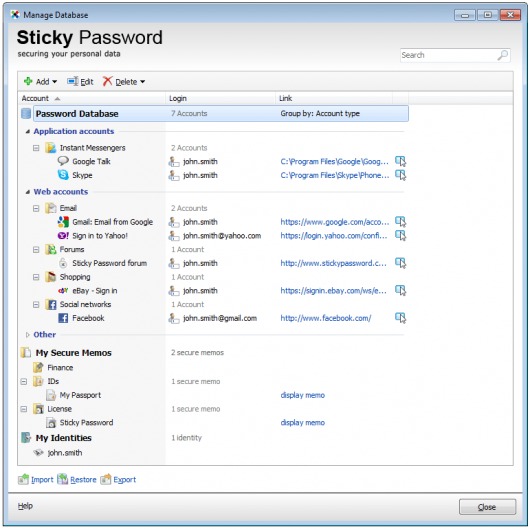This screenshot has height=529, width=530.
Task: Click the search magnifier icon
Action: [x=503, y=55]
